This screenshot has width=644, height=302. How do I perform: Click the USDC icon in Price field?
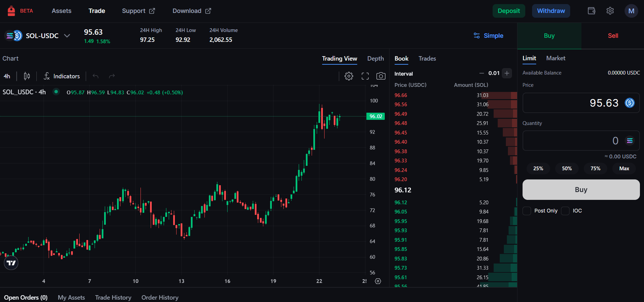630,103
